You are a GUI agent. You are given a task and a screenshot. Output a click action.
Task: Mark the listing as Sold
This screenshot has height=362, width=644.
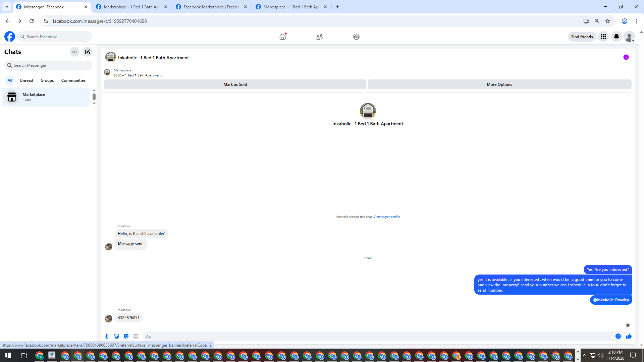click(235, 84)
